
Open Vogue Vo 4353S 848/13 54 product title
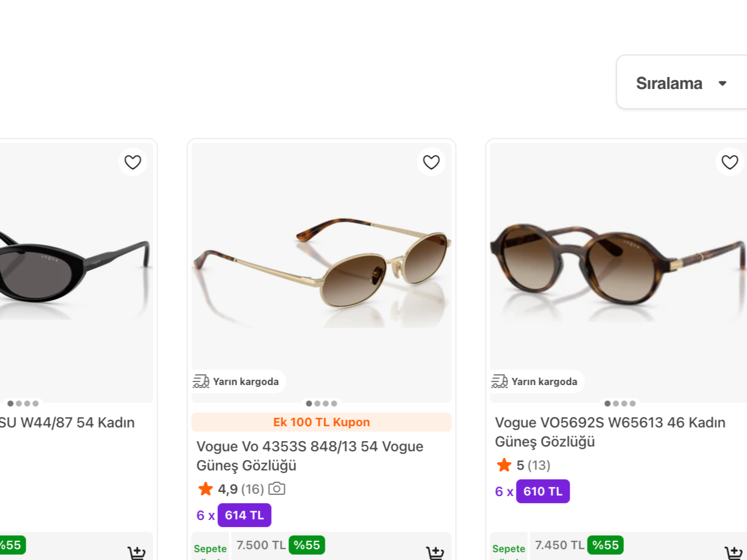[310, 456]
